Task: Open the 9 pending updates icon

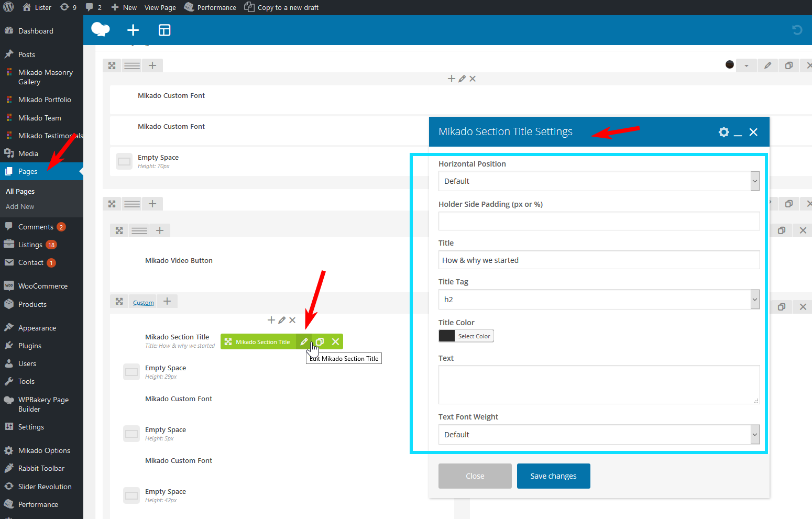Action: [x=68, y=7]
